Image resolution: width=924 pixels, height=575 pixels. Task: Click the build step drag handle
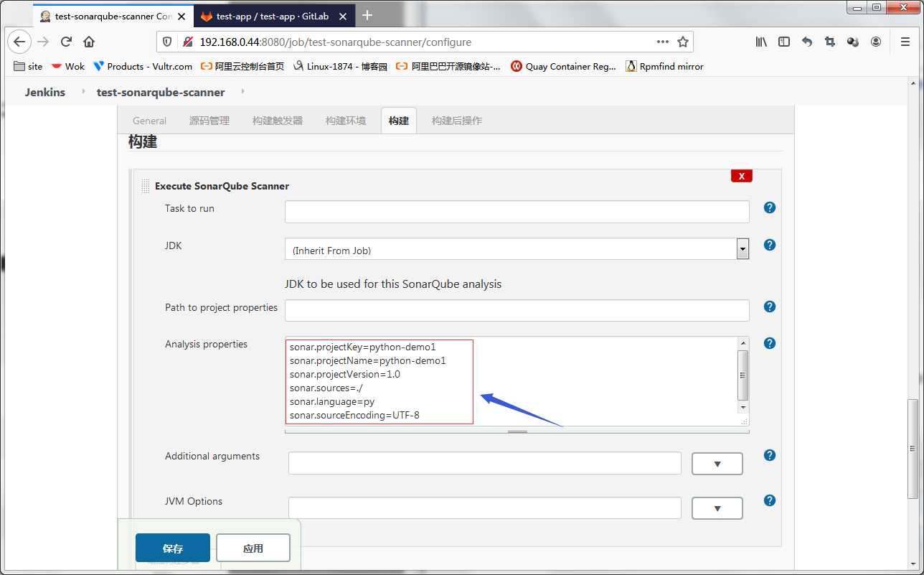tap(146, 186)
